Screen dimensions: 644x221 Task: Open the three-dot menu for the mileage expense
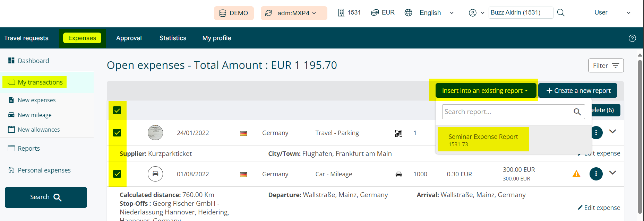click(596, 174)
